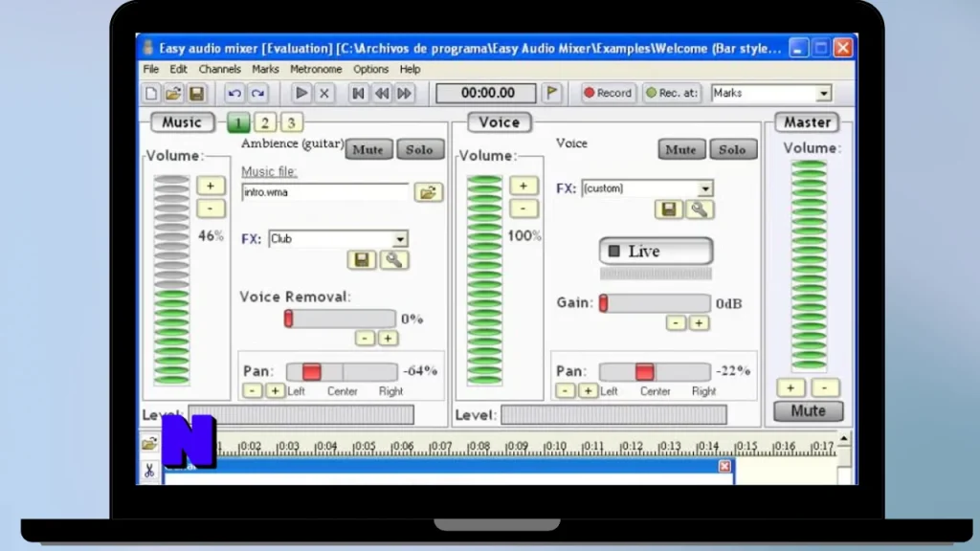Browse for a music file using the folder icon

click(x=428, y=191)
